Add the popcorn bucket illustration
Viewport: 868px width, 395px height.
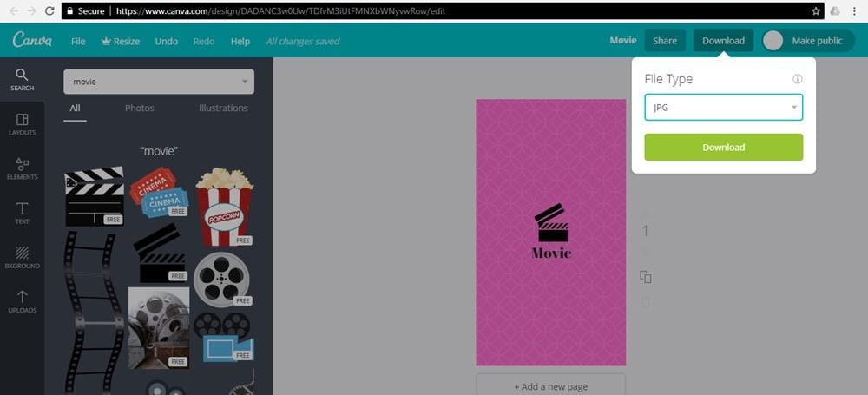tap(224, 207)
